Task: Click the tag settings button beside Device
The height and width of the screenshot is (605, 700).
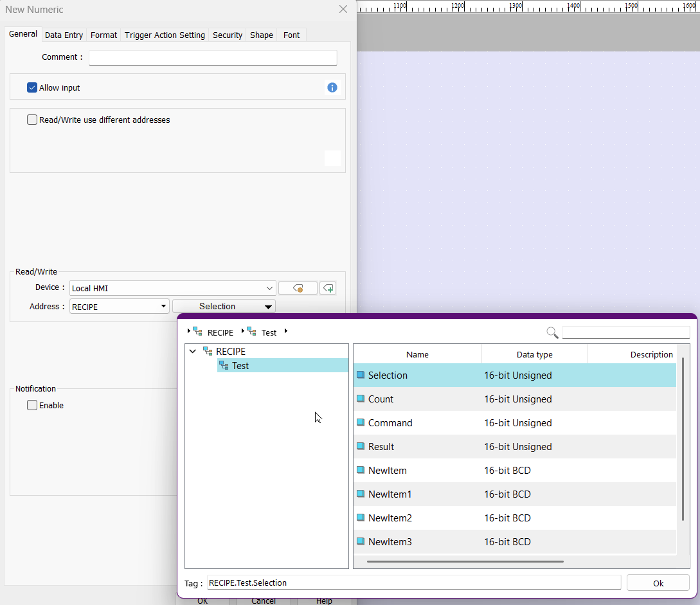Action: [298, 288]
